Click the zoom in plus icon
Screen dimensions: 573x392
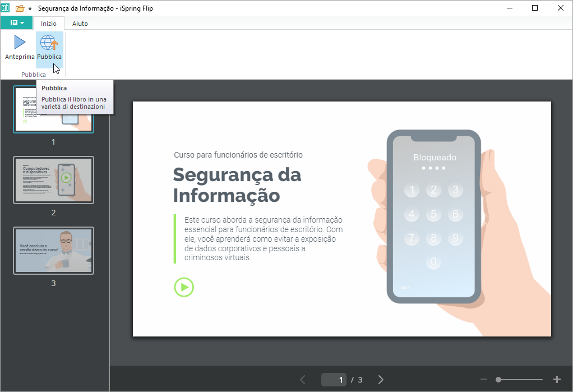(557, 380)
